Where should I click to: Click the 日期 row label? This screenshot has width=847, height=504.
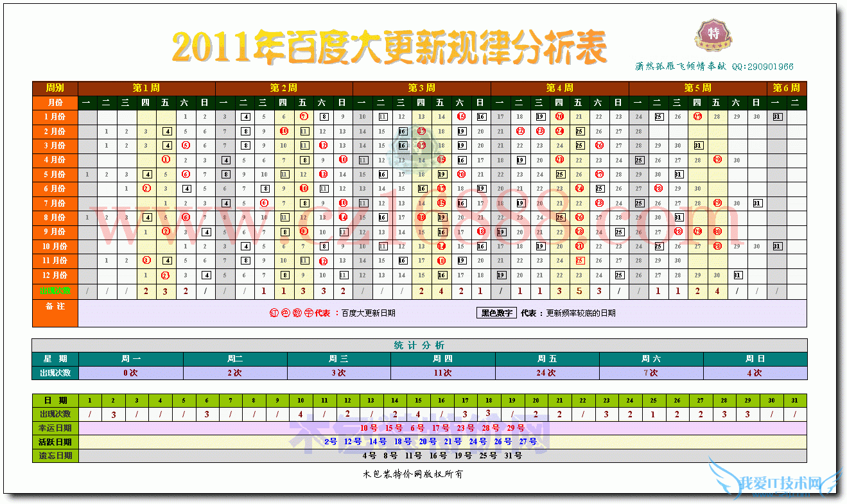tap(55, 400)
